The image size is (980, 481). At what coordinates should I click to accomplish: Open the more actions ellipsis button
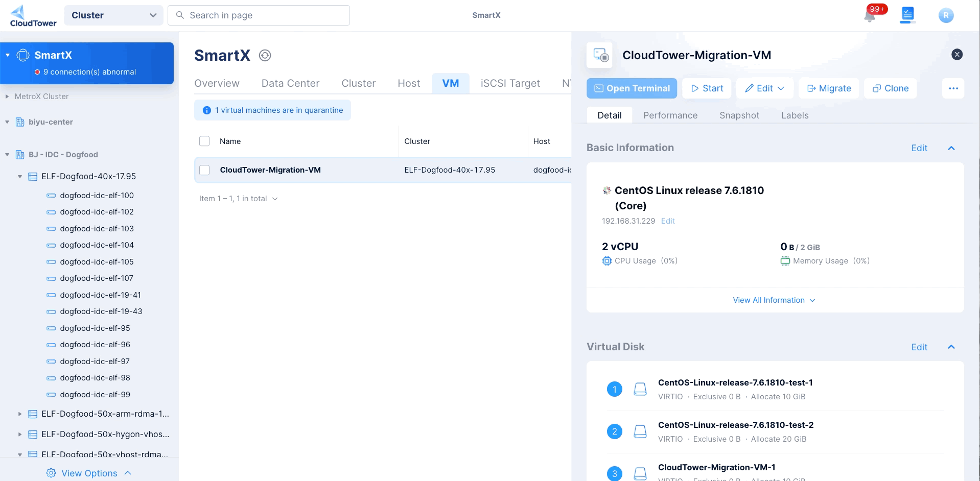pos(953,88)
